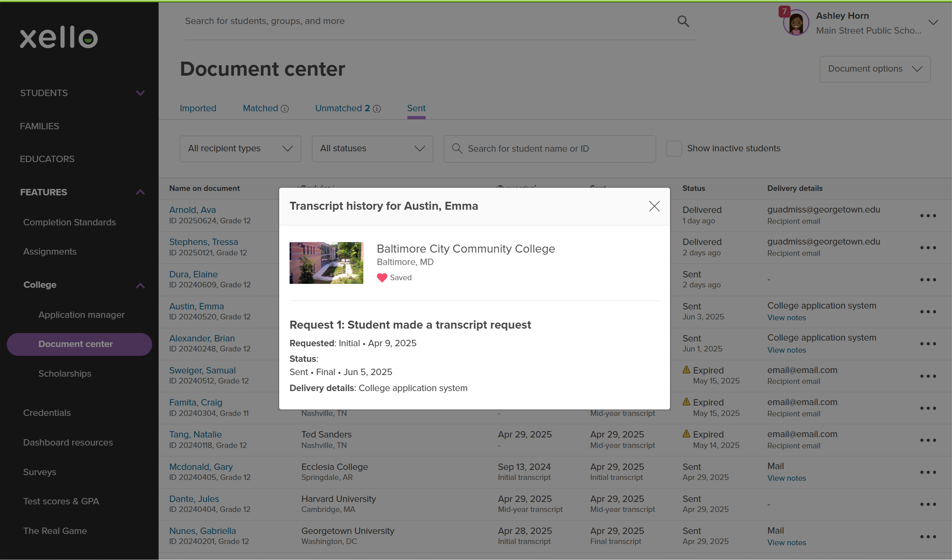The height and width of the screenshot is (560, 952).
Task: Open the three-dot menu for Austin, Emma
Action: pyautogui.click(x=928, y=312)
